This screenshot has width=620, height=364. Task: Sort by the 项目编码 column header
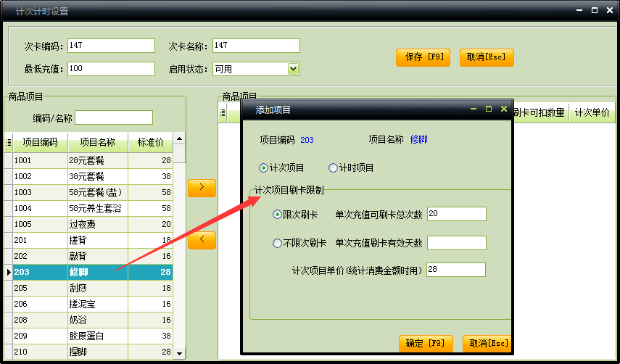41,142
